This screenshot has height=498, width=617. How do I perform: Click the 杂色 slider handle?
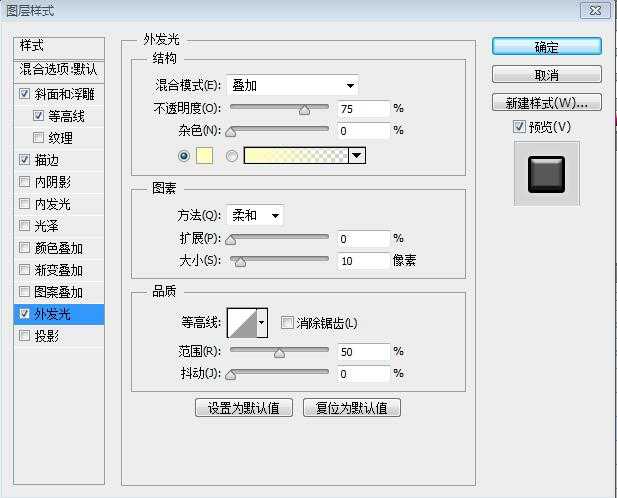[x=231, y=133]
